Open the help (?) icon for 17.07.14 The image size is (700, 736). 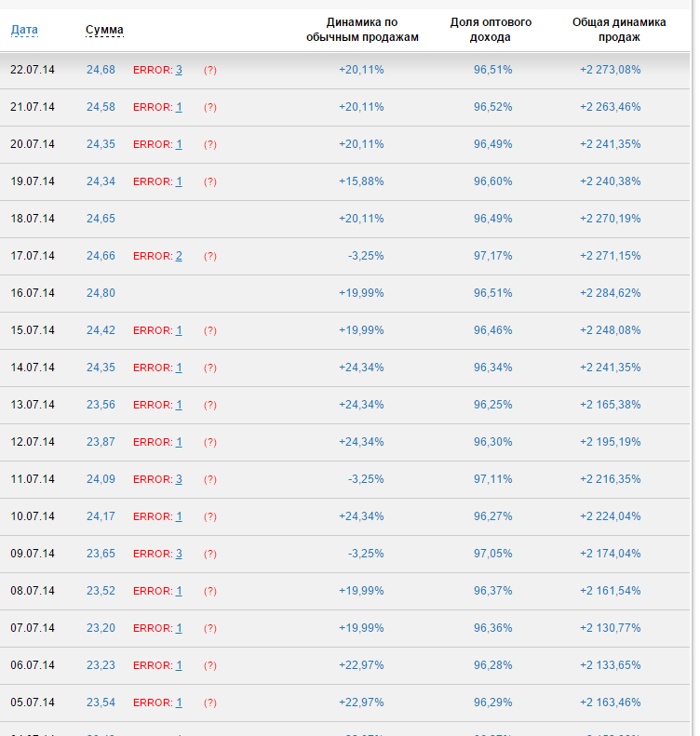pyautogui.click(x=210, y=256)
